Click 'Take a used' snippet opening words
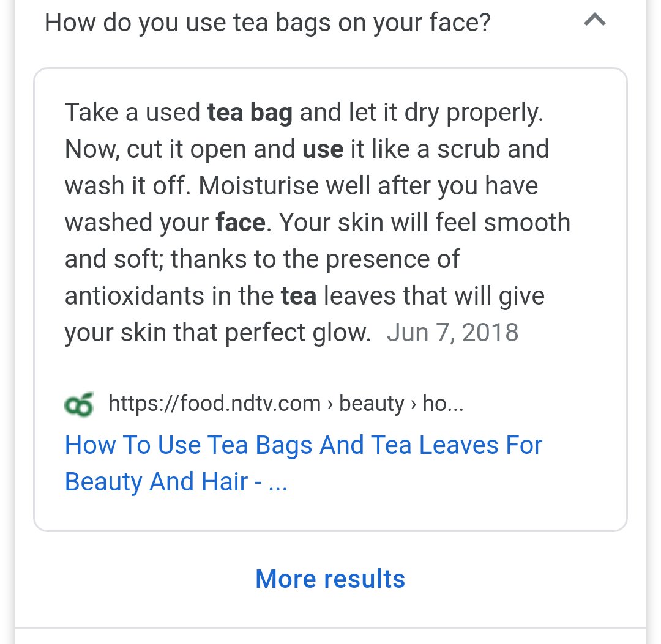The height and width of the screenshot is (644, 661). pyautogui.click(x=132, y=113)
